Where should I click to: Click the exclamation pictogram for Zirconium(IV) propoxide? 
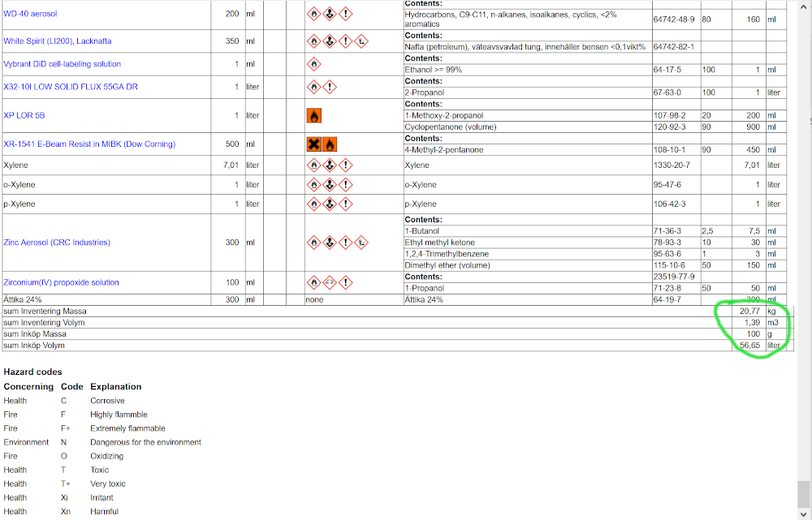click(345, 282)
